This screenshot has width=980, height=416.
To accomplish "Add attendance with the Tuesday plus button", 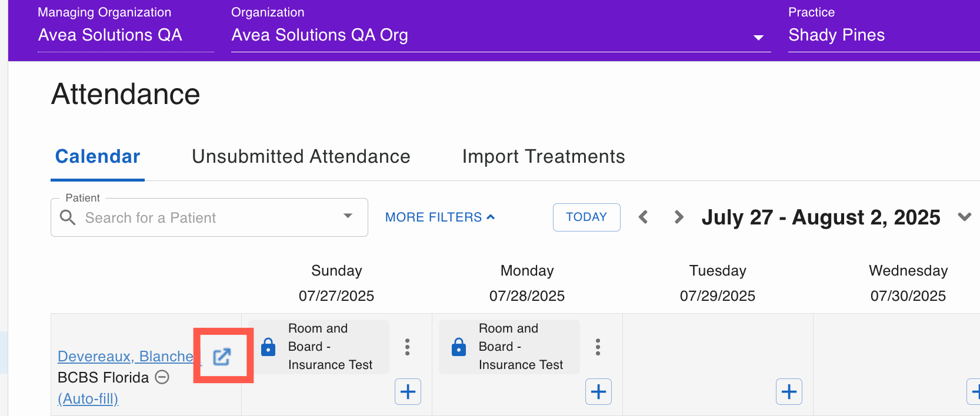I will tap(789, 391).
